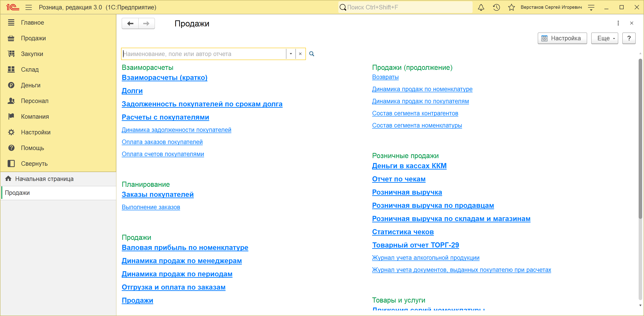Click the Компания flag icon
The image size is (644, 316).
click(11, 117)
